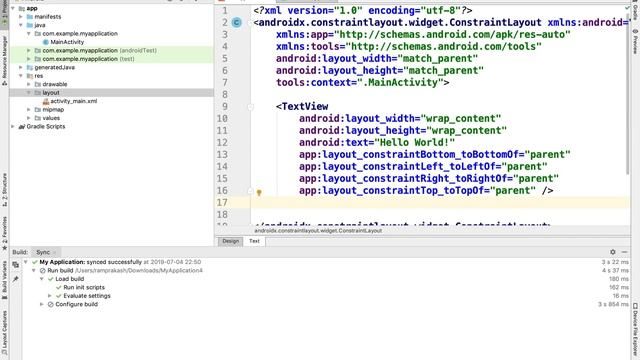Click the activity_main.xml file icon
Screen dimensions: 640x360
46,101
